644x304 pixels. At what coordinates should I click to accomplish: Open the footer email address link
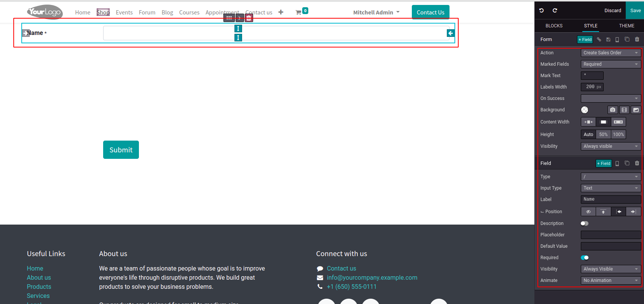(372, 277)
